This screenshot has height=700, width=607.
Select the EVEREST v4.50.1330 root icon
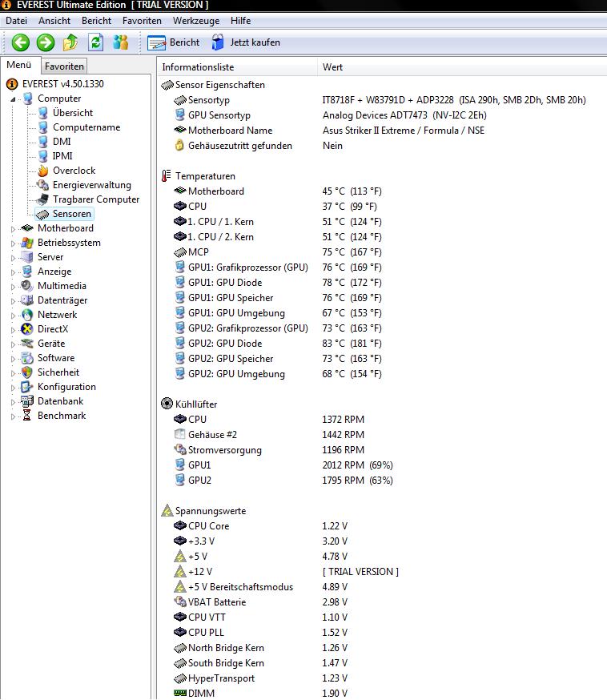[x=12, y=84]
